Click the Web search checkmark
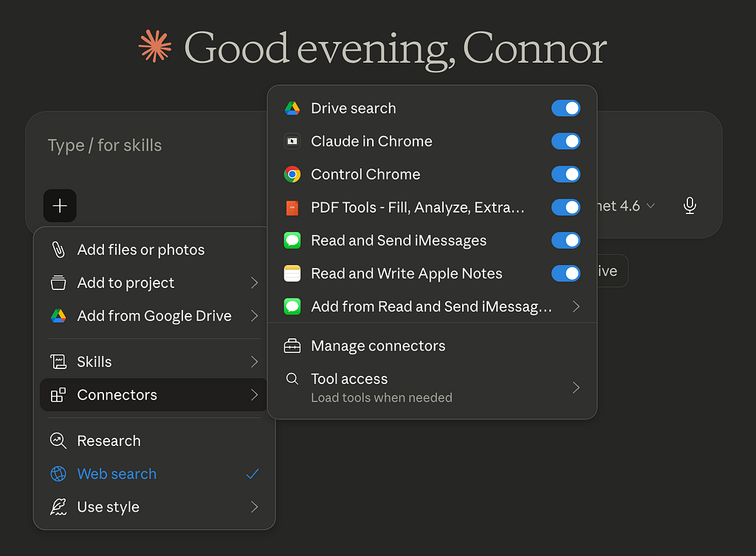The width and height of the screenshot is (756, 556). pos(252,474)
